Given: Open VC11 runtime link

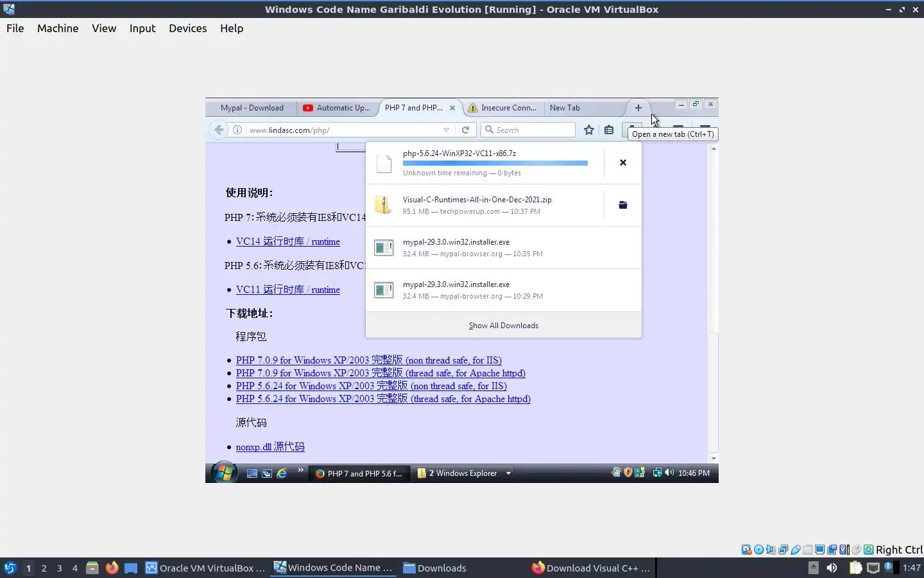Looking at the screenshot, I should tap(288, 290).
